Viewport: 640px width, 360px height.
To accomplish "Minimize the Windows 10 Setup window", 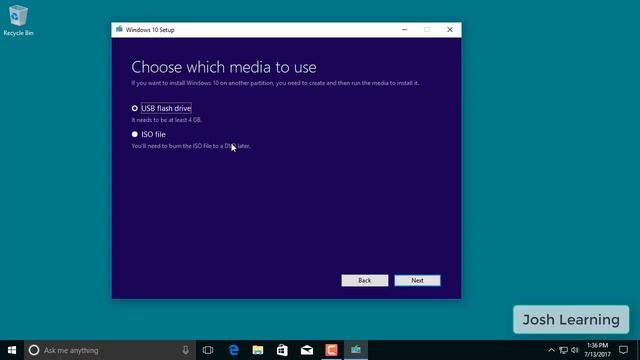I will [404, 30].
